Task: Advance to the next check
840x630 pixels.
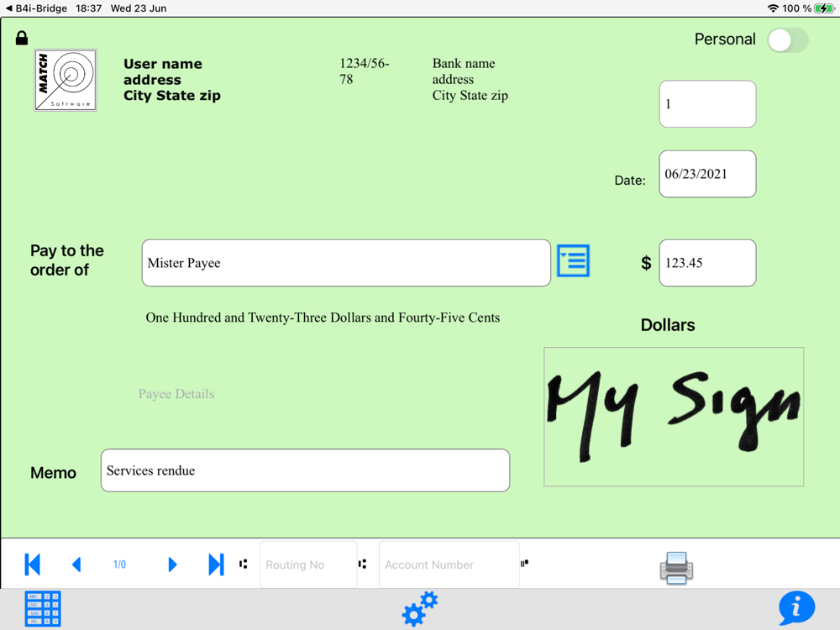Action: pyautogui.click(x=172, y=564)
